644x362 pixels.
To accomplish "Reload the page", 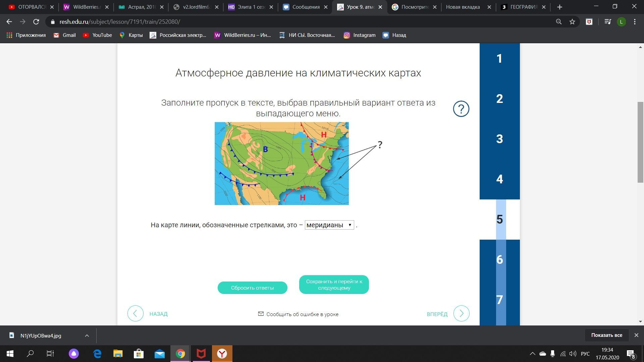I will coord(36,22).
